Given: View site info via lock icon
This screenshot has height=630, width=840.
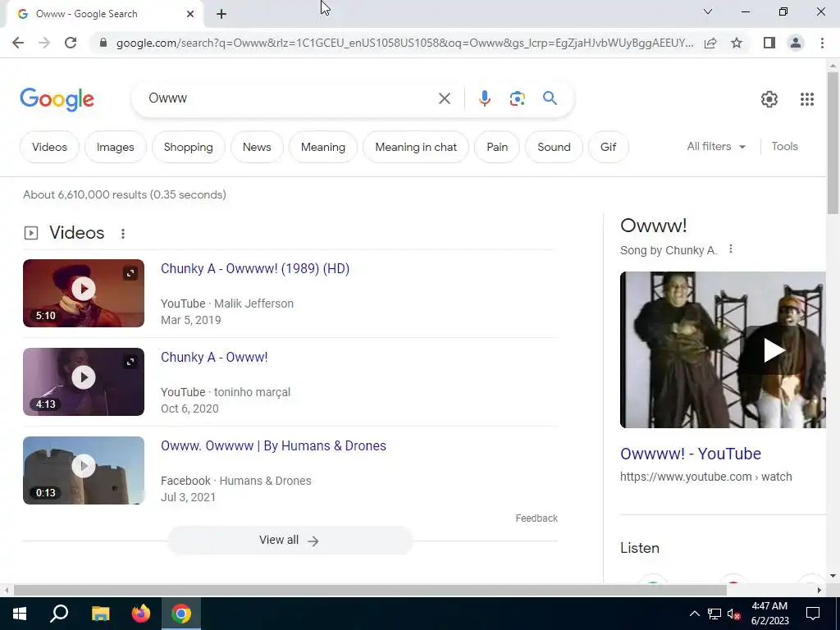Looking at the screenshot, I should click(x=103, y=43).
